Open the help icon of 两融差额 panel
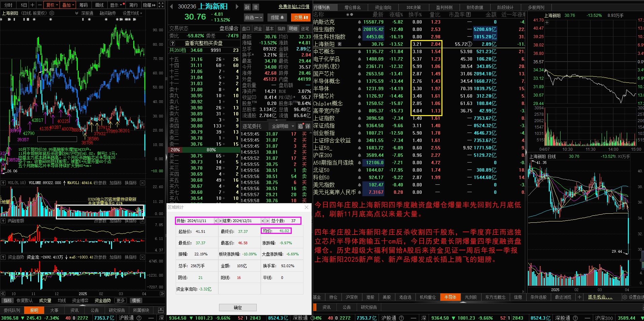Screen dimensions: 644x321 point(3,221)
